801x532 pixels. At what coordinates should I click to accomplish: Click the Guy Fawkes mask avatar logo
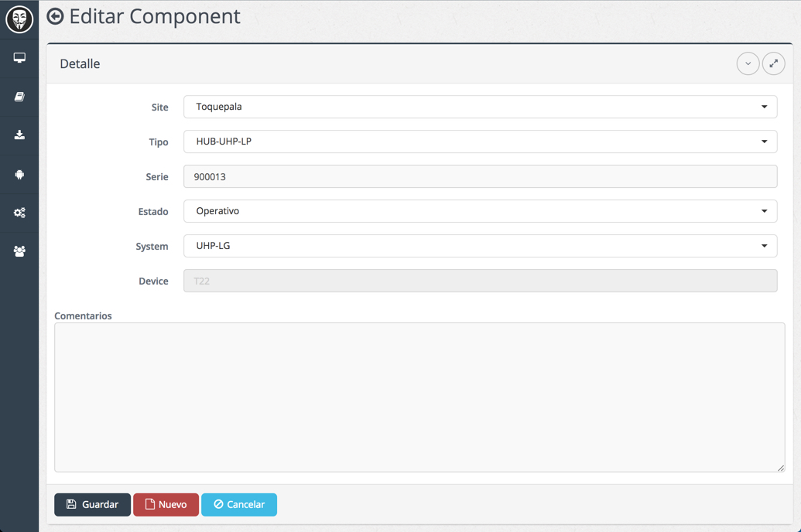point(19,19)
